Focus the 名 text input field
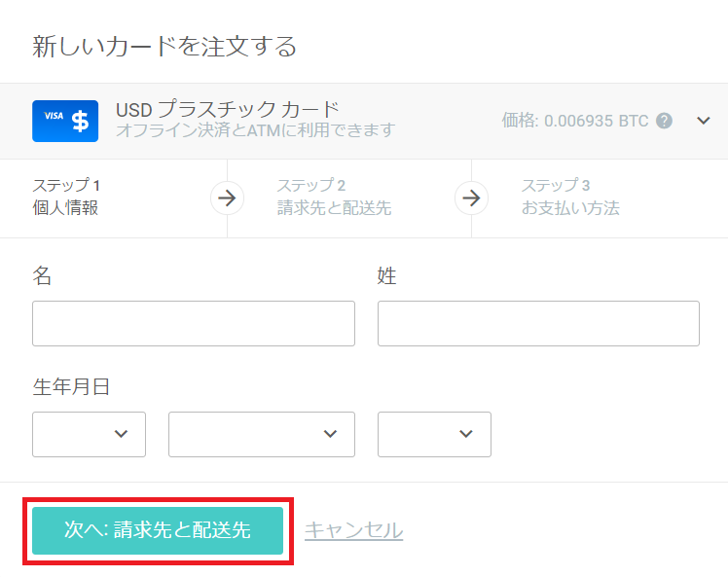Screen dimensions: 728x577 click(194, 323)
